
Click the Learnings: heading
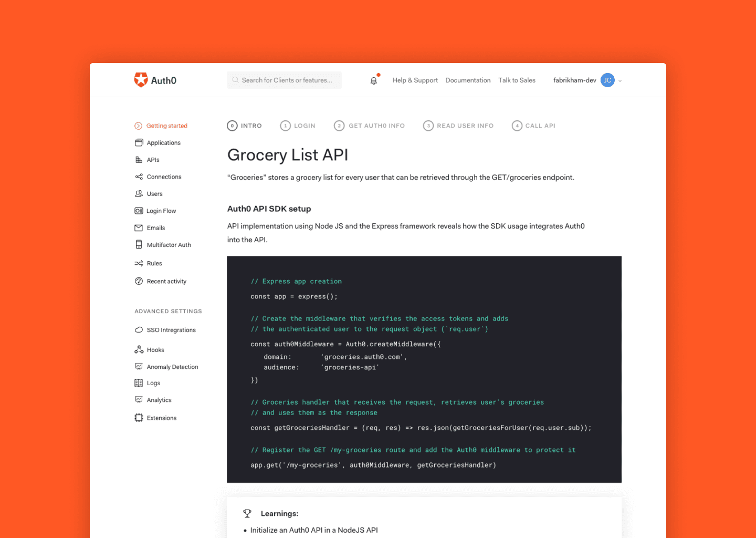(279, 514)
